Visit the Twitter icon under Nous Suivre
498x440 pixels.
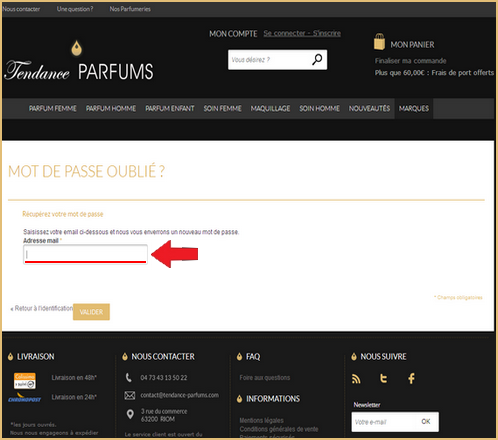pyautogui.click(x=384, y=378)
